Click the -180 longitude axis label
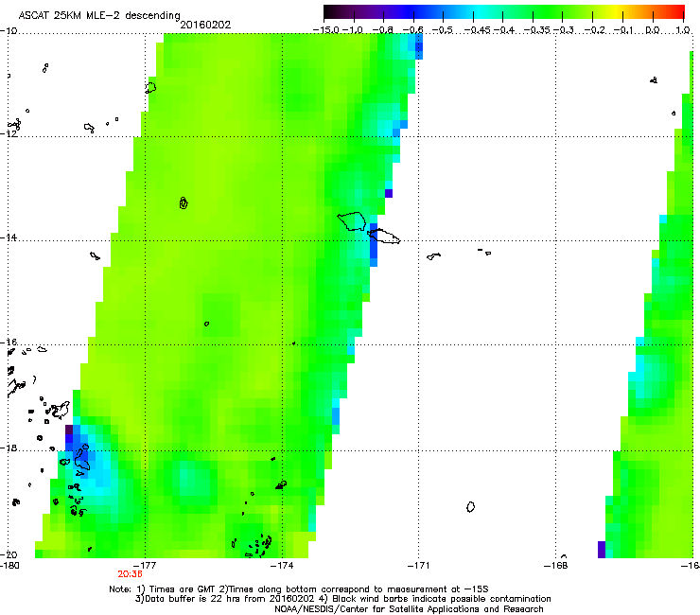 (x=9, y=566)
